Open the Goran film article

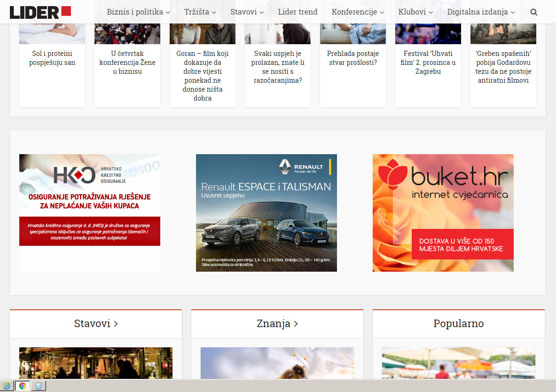pyautogui.click(x=203, y=76)
